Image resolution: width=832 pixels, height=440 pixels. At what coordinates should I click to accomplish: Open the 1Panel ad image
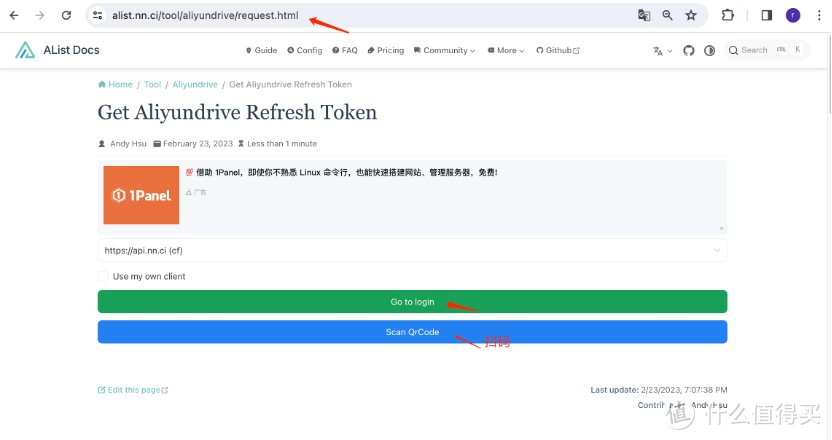(x=141, y=195)
